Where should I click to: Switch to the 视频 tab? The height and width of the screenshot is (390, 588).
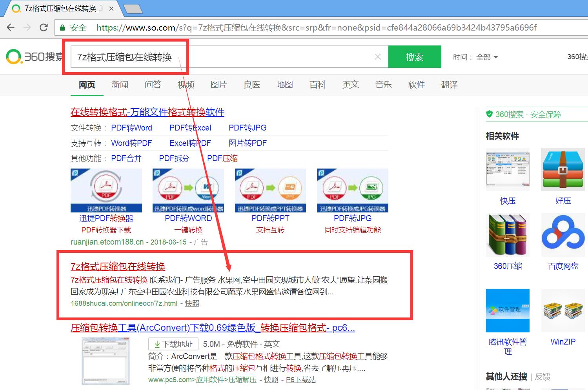coord(186,85)
